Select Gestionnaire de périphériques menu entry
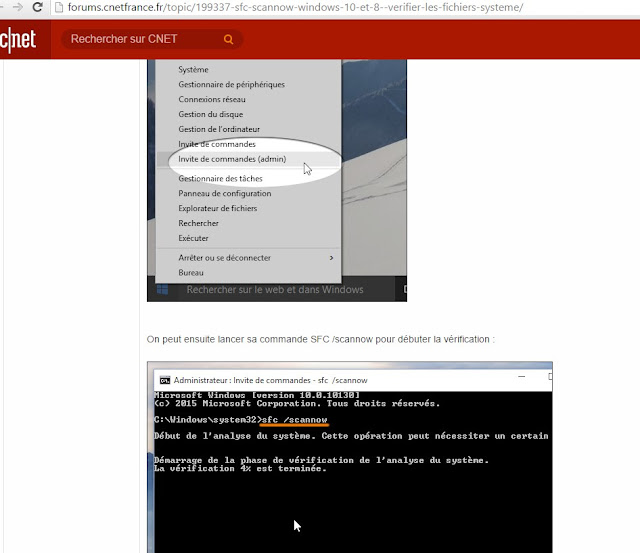This screenshot has height=553, width=640. click(231, 84)
